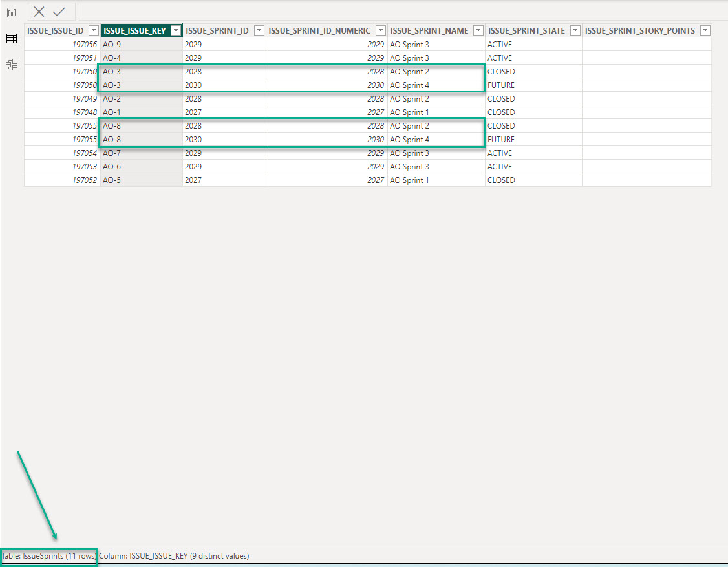The width and height of the screenshot is (728, 567).
Task: Open ISSUE_ISSUE_KEY column filter dropdown
Action: [x=175, y=30]
